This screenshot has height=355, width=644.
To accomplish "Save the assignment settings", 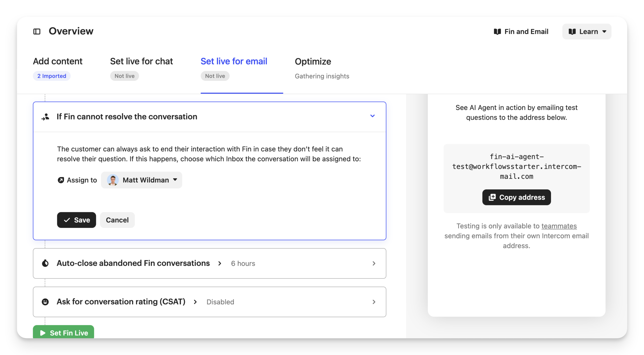I will coord(76,220).
